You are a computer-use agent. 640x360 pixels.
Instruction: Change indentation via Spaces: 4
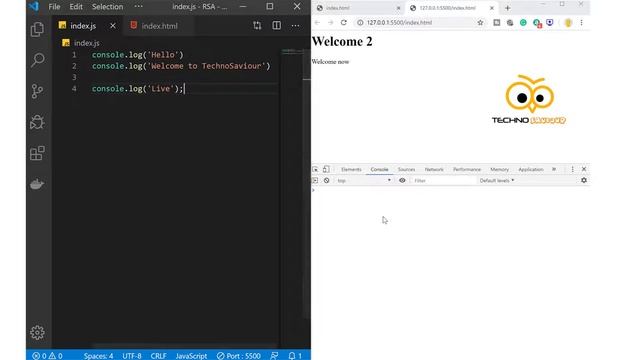click(x=98, y=356)
